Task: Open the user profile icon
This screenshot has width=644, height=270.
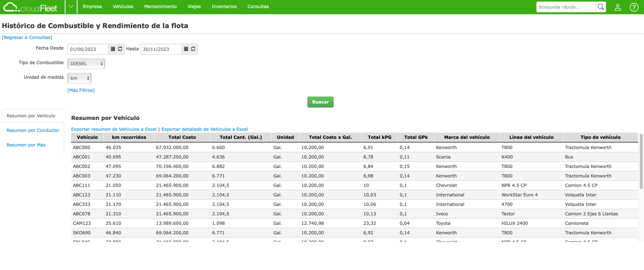Action: pos(617,7)
